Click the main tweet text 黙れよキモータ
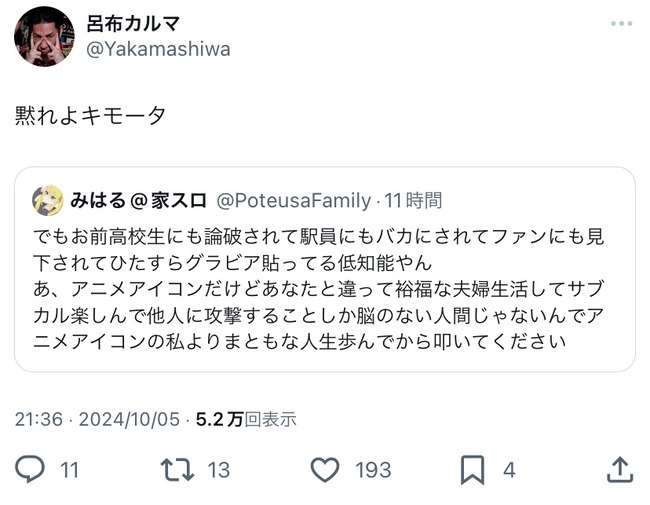650x505 pixels. pos(90,115)
